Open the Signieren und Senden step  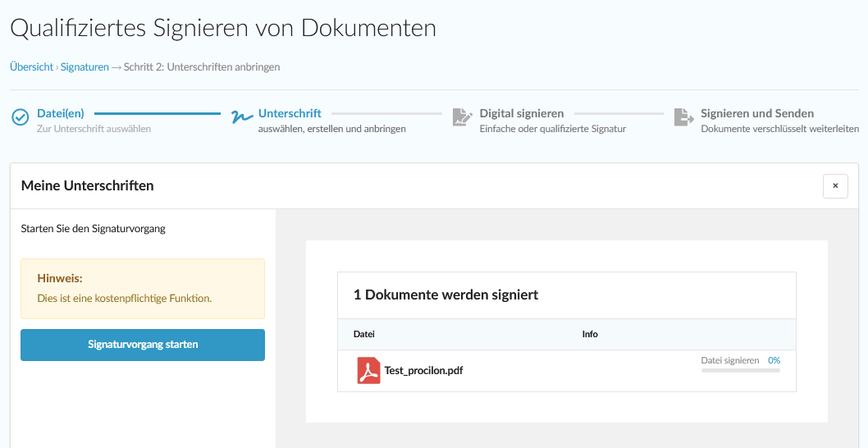click(x=756, y=113)
